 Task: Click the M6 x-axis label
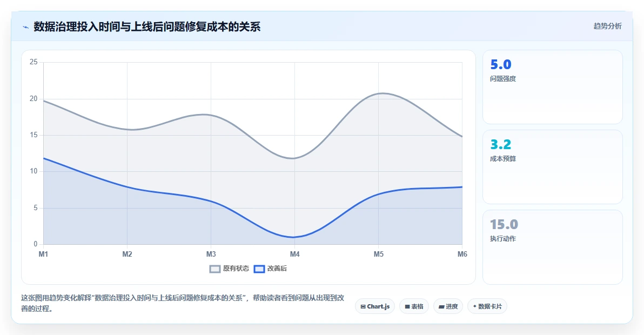click(462, 254)
